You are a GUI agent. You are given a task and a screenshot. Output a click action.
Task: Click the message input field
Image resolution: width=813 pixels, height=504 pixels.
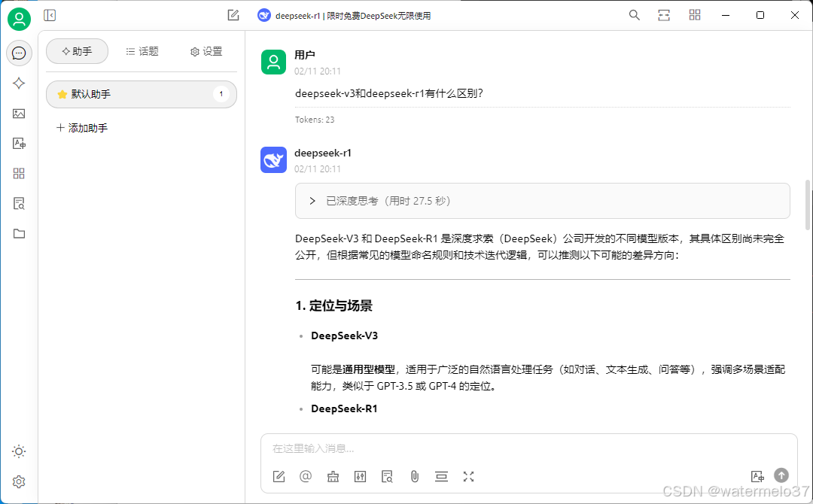pos(529,448)
